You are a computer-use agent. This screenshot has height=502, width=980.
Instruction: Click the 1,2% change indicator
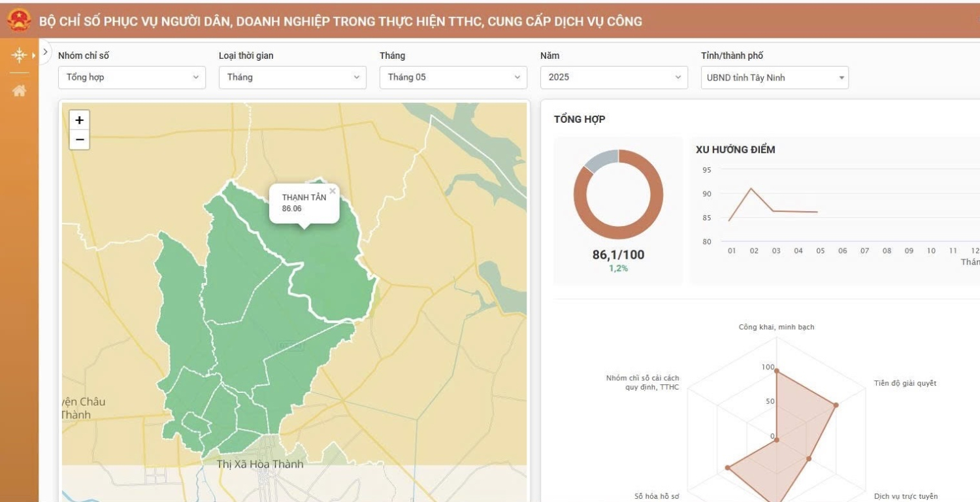point(618,268)
